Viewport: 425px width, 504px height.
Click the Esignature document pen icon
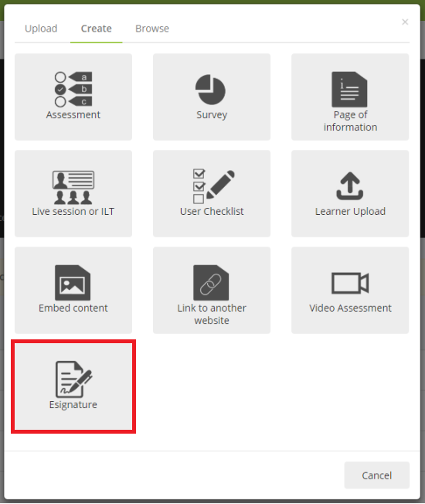click(74, 380)
